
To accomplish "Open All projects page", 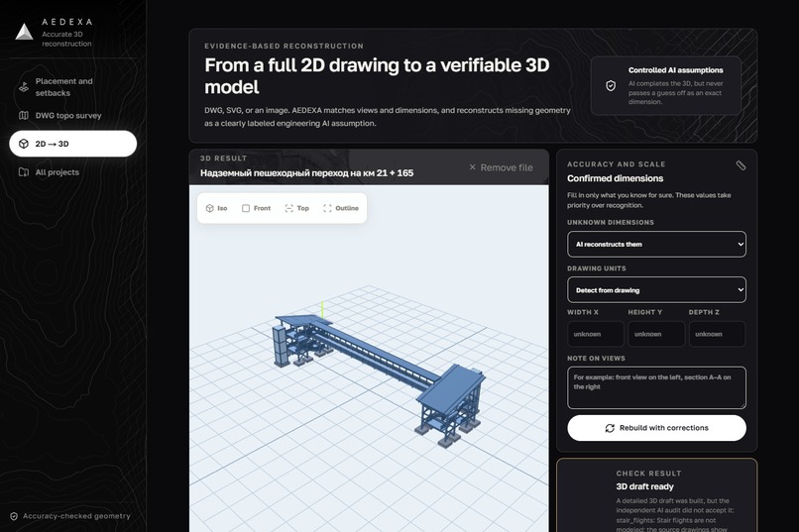I will click(73, 172).
